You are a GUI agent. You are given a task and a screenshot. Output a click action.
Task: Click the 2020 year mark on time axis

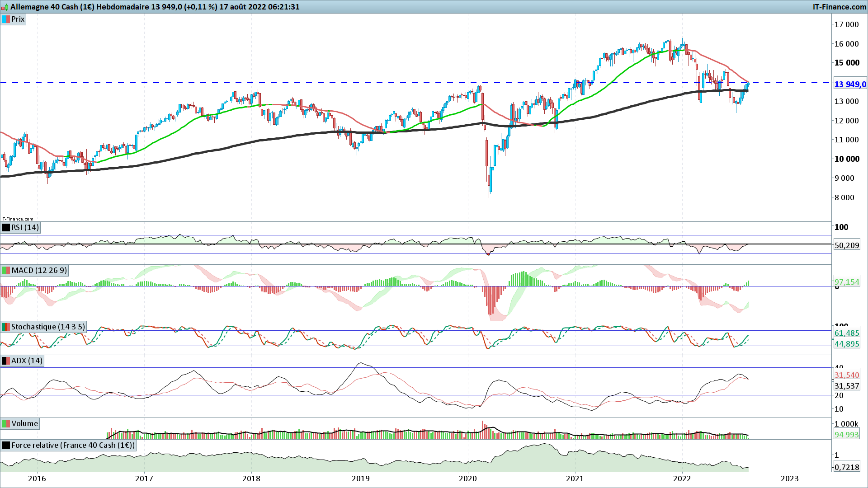click(468, 479)
